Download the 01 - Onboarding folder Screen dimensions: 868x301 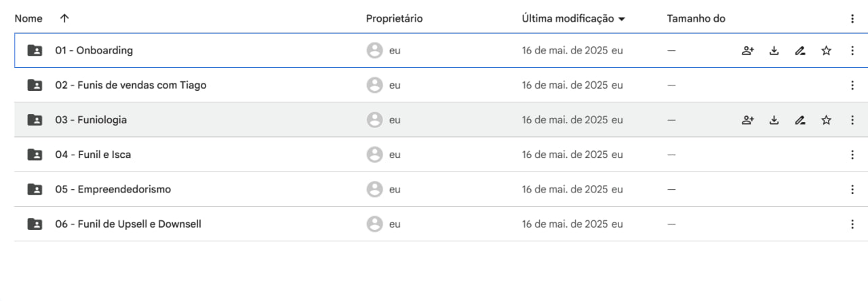coord(774,50)
